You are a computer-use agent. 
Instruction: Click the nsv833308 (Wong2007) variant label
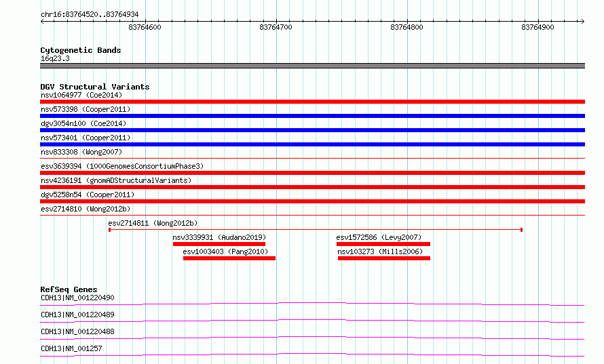click(x=81, y=152)
